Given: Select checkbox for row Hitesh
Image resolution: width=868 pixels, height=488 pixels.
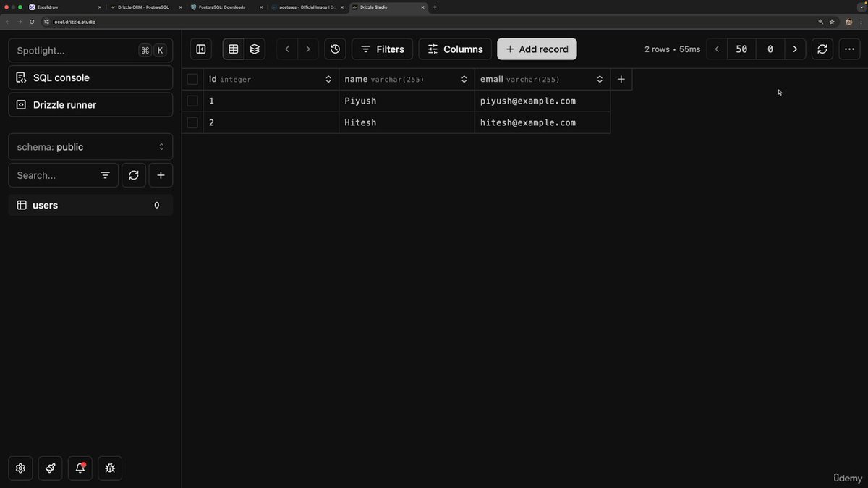Looking at the screenshot, I should coord(192,122).
